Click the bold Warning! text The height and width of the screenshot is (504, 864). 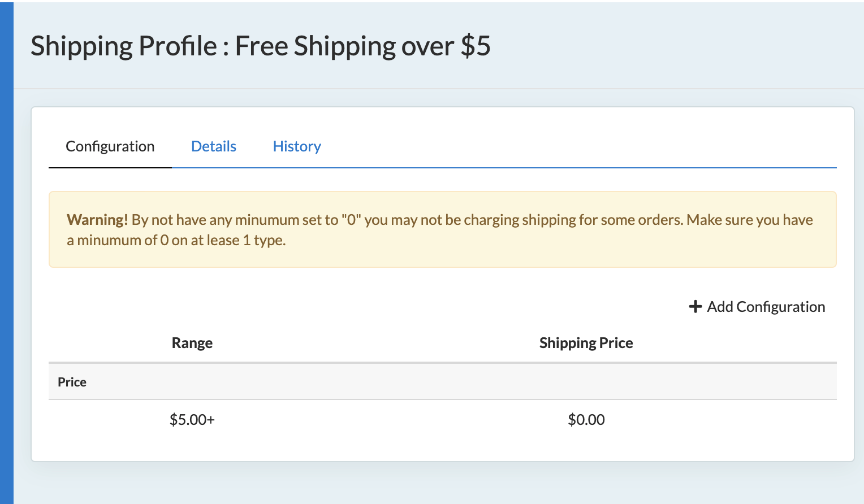pos(97,220)
